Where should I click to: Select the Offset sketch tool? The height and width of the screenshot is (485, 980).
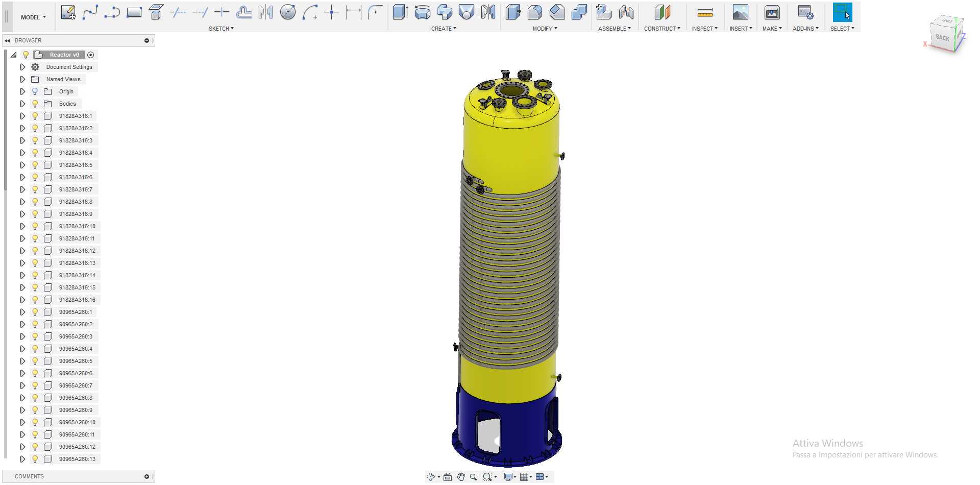tap(243, 12)
